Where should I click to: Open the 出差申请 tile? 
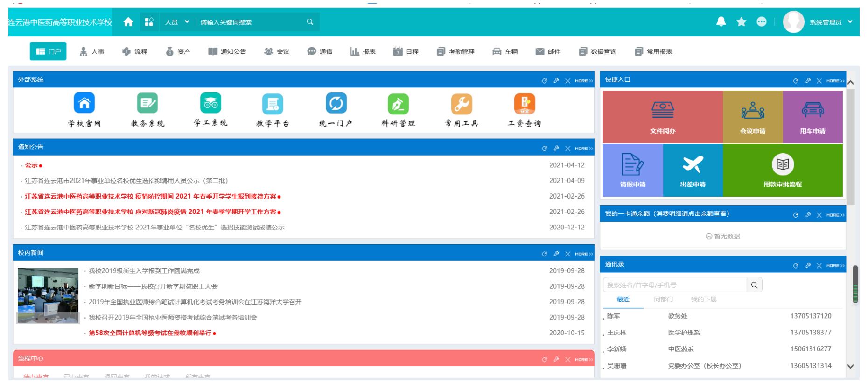(693, 170)
